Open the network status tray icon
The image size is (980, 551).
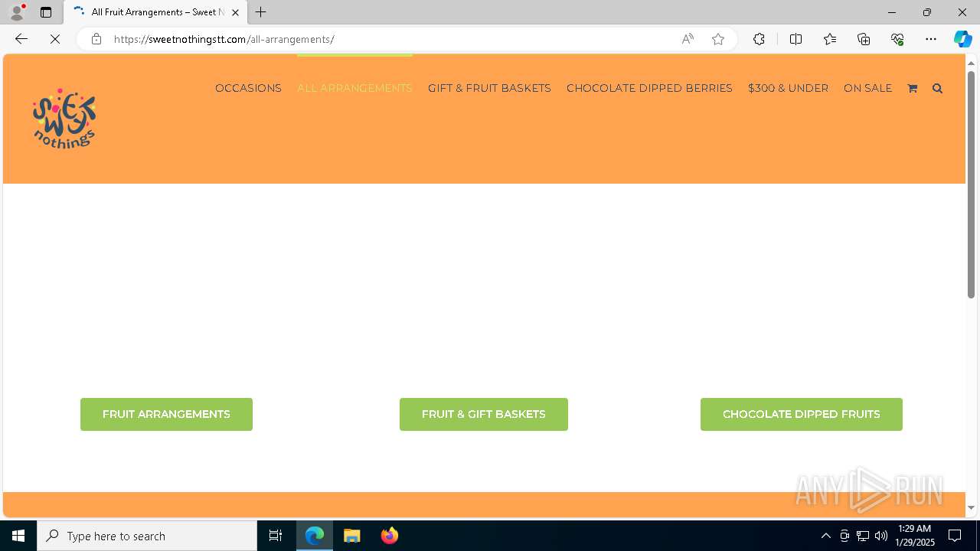863,536
